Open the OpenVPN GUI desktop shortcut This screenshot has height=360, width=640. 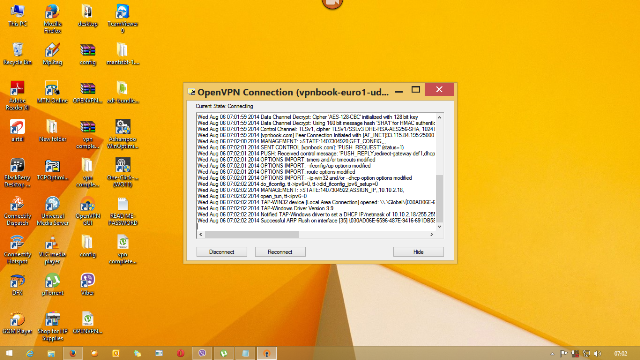(x=87, y=211)
